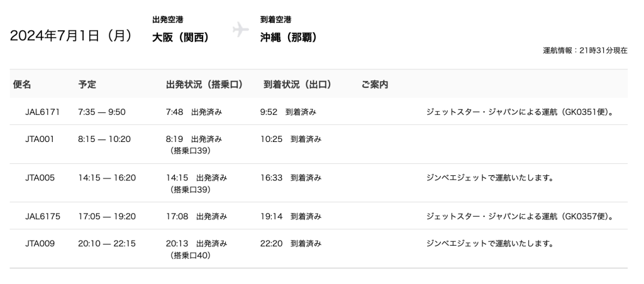Viewport: 644px width, 284px height.
Task: Click flight number JAL6175
Action: [42, 217]
